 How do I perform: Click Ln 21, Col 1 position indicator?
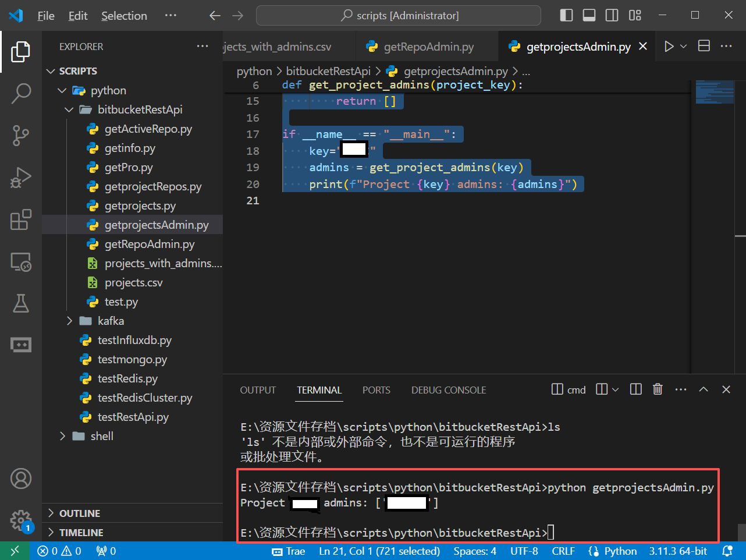pos(379,551)
